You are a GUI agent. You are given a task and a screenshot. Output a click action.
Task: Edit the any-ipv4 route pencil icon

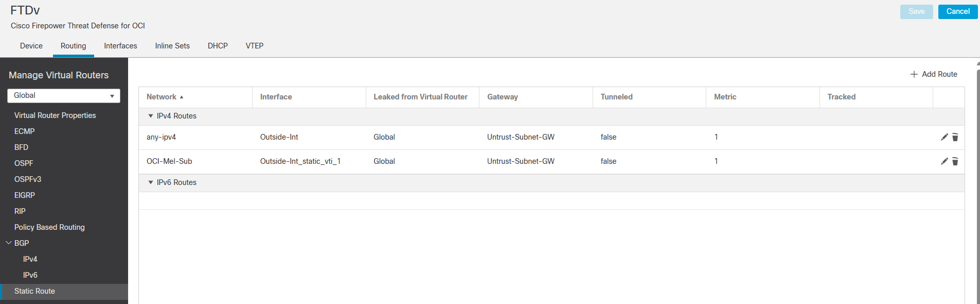pyautogui.click(x=944, y=137)
